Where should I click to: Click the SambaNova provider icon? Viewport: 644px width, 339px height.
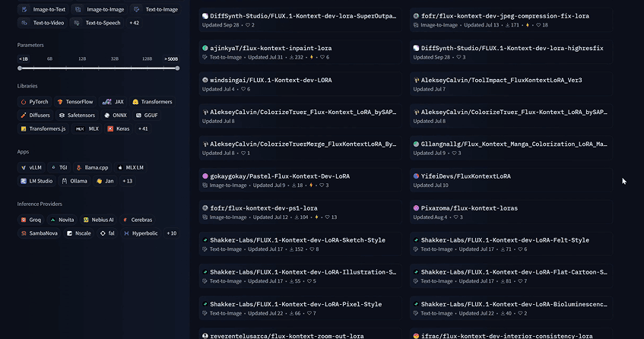point(24,233)
